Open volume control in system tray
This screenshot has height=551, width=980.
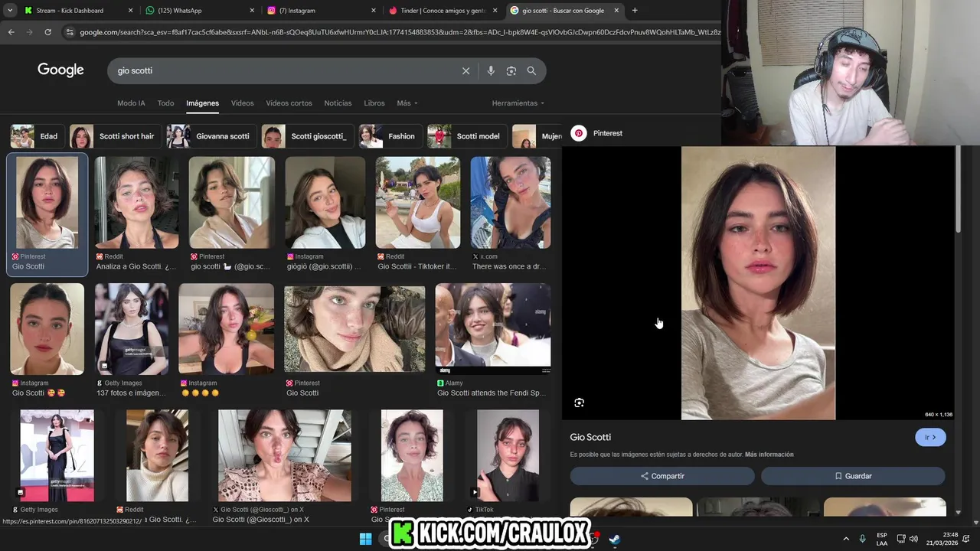pos(913,539)
